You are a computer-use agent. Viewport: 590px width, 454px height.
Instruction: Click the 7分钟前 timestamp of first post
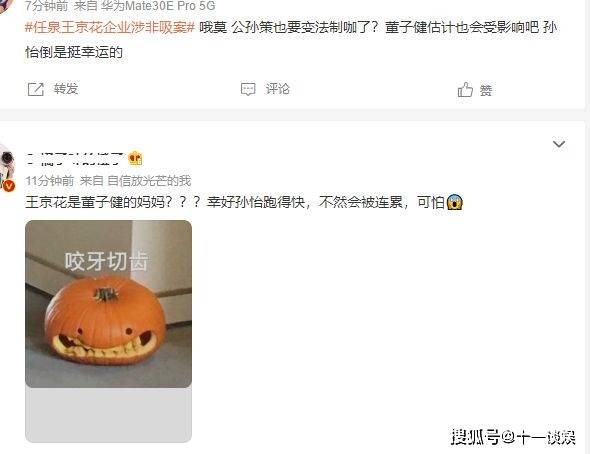[47, 6]
